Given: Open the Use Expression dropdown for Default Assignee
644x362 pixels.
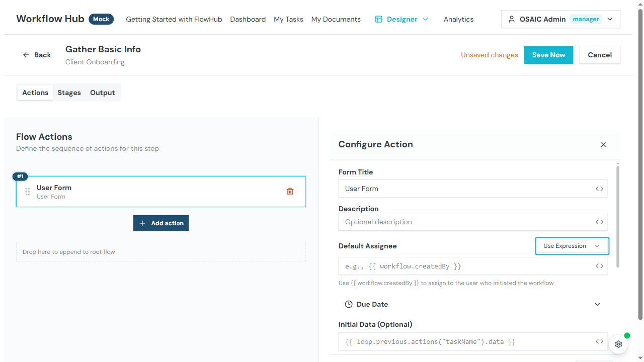Looking at the screenshot, I should pyautogui.click(x=572, y=246).
